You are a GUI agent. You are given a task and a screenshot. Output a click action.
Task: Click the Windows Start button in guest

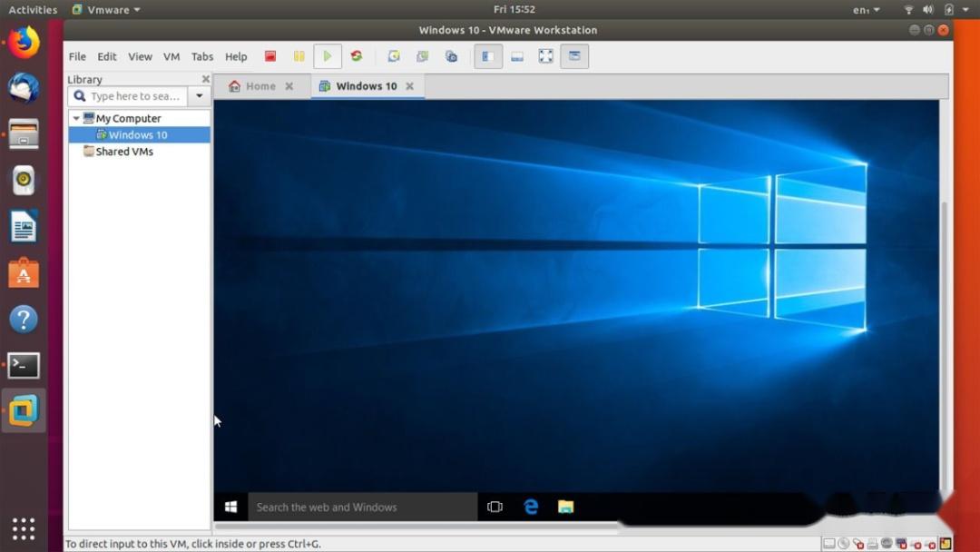[230, 507]
